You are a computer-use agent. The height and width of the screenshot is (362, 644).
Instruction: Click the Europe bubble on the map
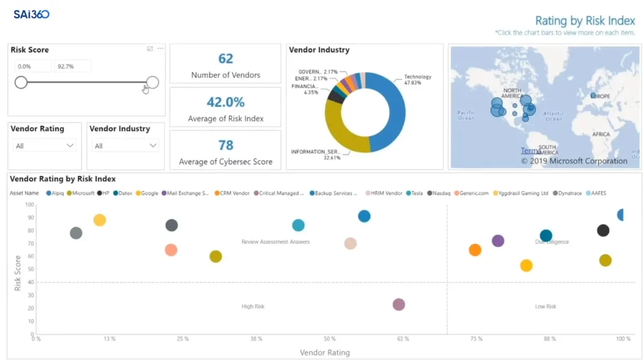[592, 96]
